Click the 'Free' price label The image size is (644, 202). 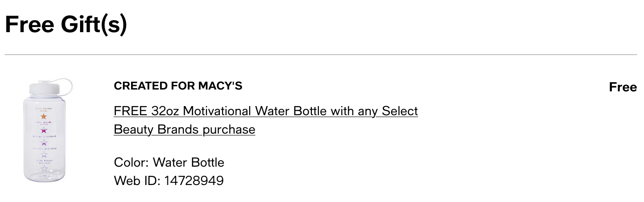623,87
